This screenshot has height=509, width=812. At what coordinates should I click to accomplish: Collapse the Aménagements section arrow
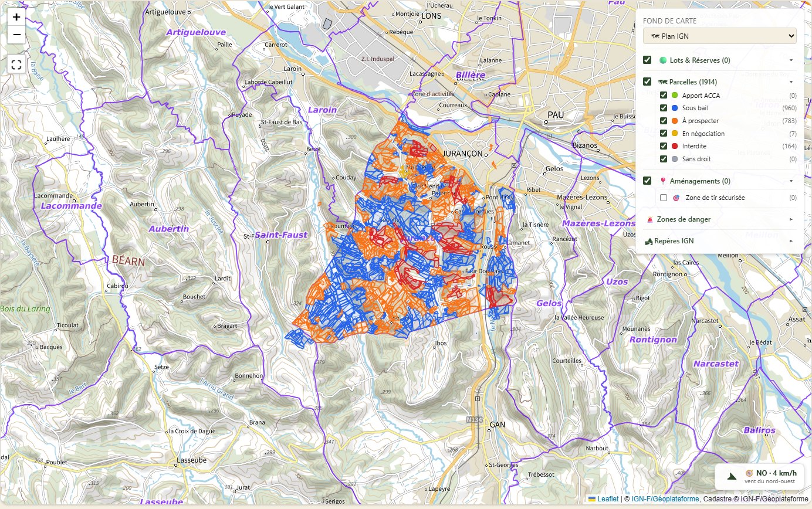(x=791, y=181)
